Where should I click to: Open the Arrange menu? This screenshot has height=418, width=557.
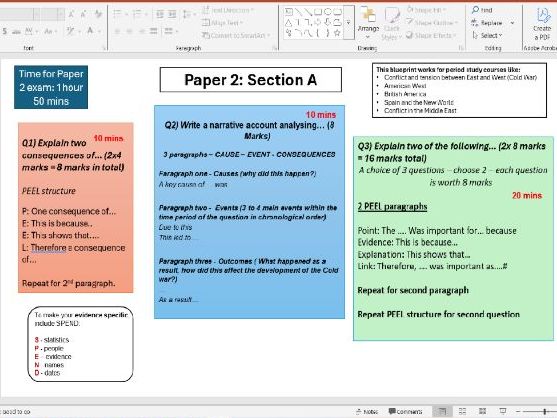[x=368, y=23]
